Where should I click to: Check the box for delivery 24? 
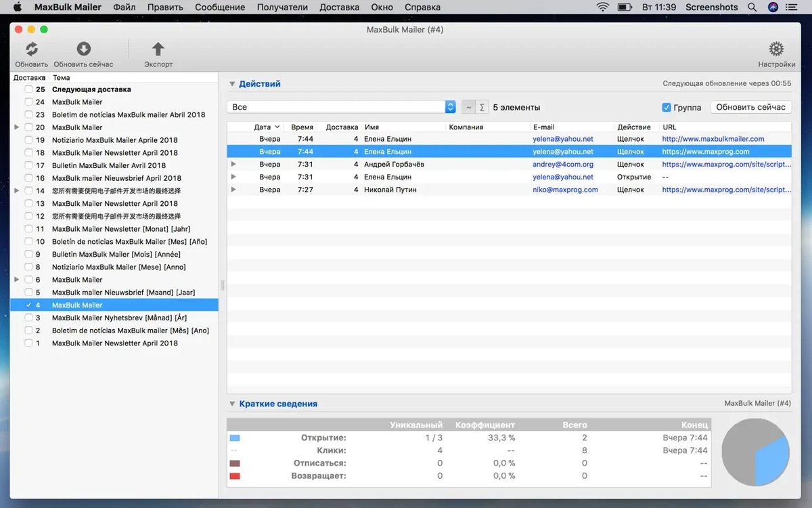pos(28,102)
